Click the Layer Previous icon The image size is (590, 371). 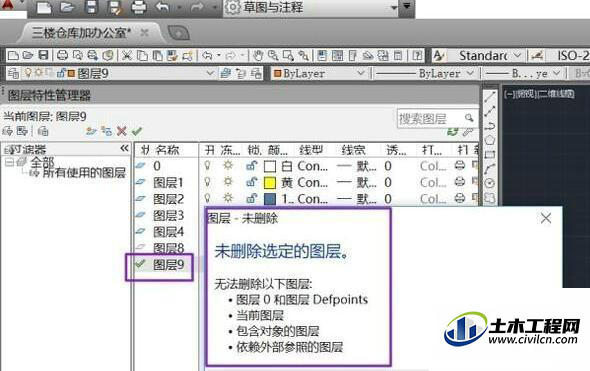click(x=241, y=73)
